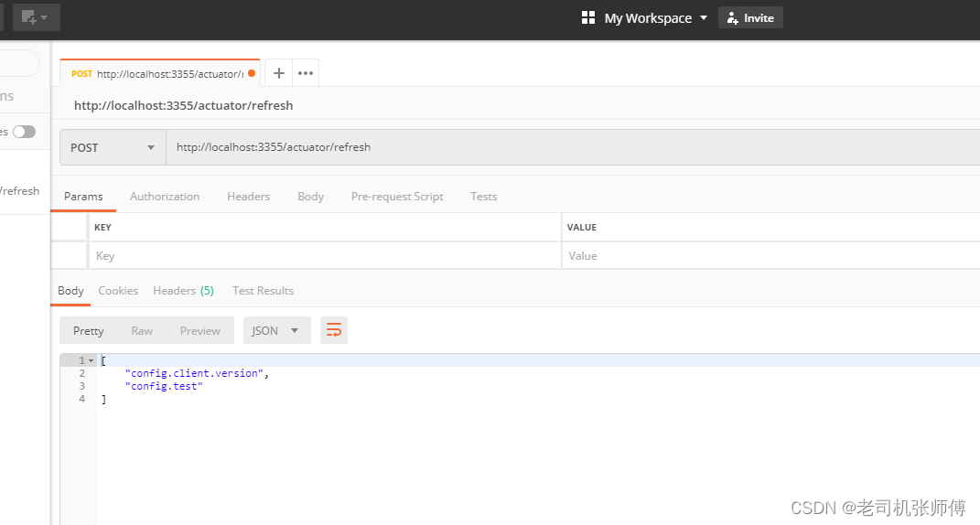This screenshot has width=980, height=525.
Task: Select the Raw response view
Action: (x=142, y=330)
